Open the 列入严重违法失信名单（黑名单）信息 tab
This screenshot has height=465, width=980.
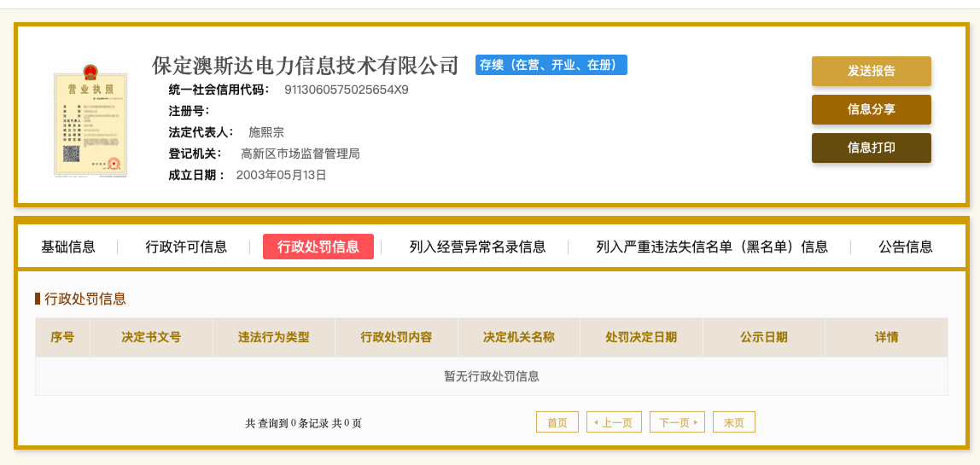[712, 247]
